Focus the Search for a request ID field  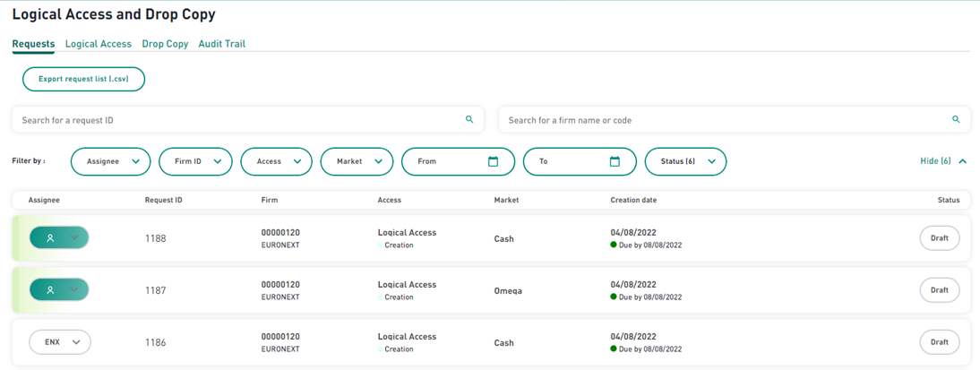click(x=247, y=119)
